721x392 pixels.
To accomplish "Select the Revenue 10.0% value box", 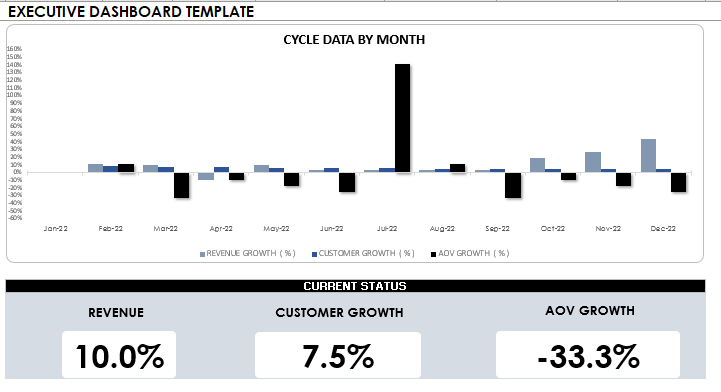I will (x=119, y=355).
